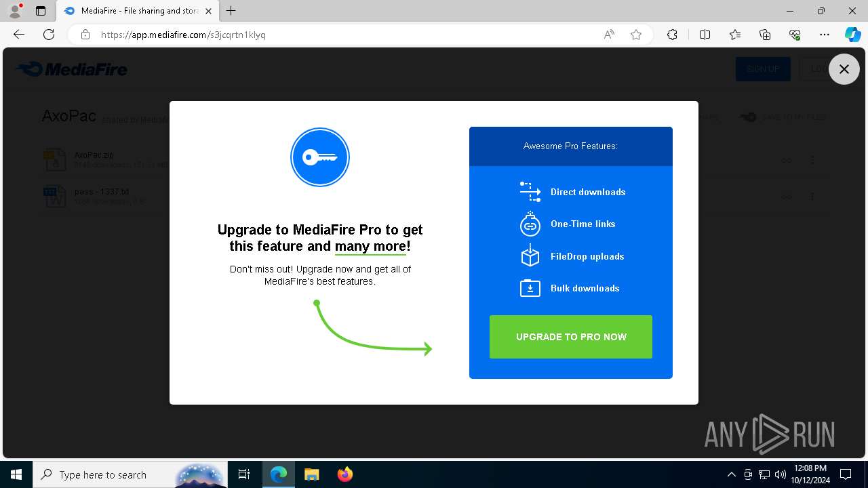Click the AxoPac.zip file type icon
Image resolution: width=868 pixels, height=488 pixels.
click(54, 160)
